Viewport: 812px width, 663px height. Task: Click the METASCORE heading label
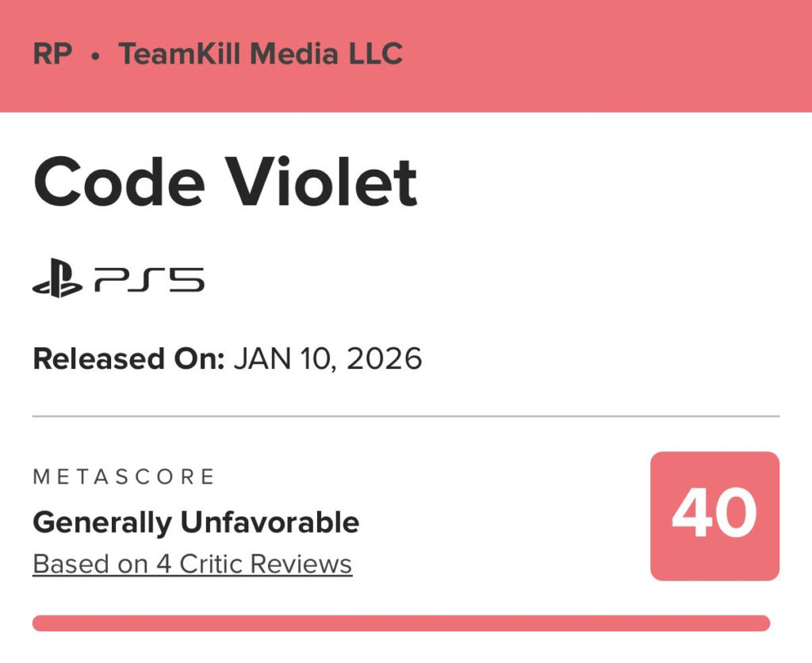pos(124,477)
